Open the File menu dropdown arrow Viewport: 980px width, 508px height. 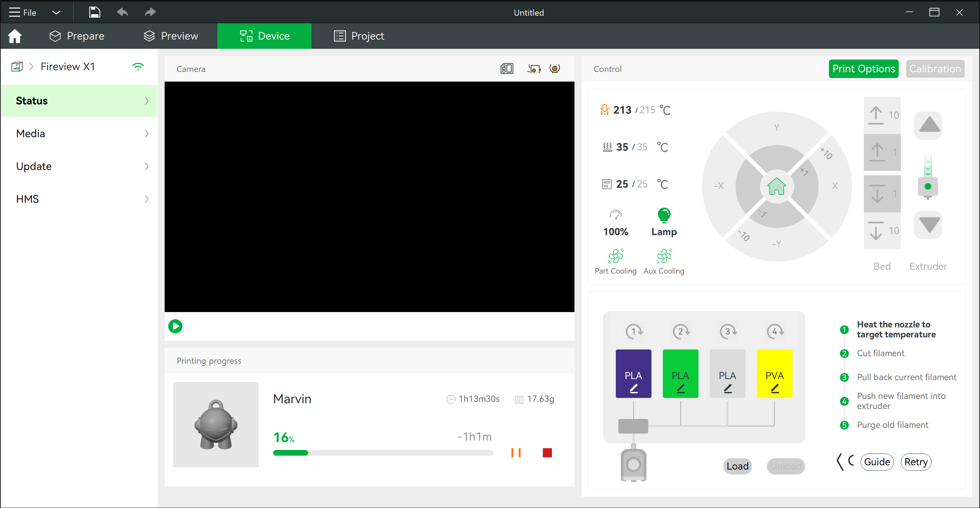[x=56, y=12]
